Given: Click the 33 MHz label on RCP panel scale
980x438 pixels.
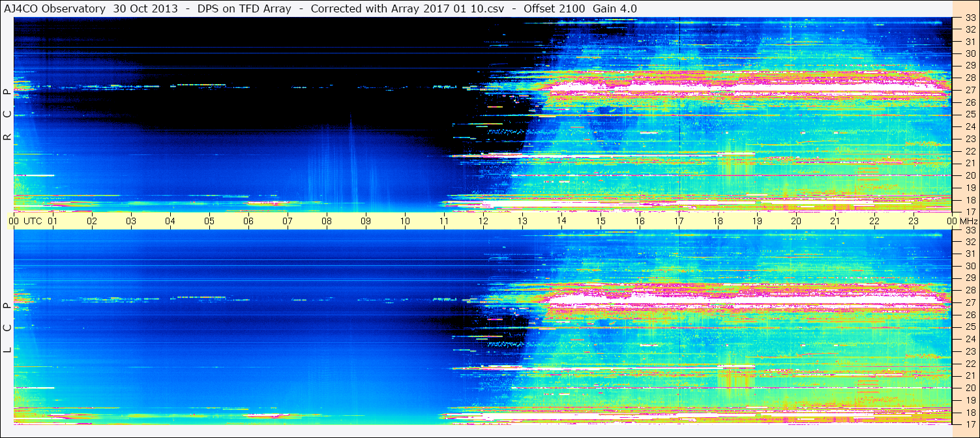Looking at the screenshot, I should [970, 18].
